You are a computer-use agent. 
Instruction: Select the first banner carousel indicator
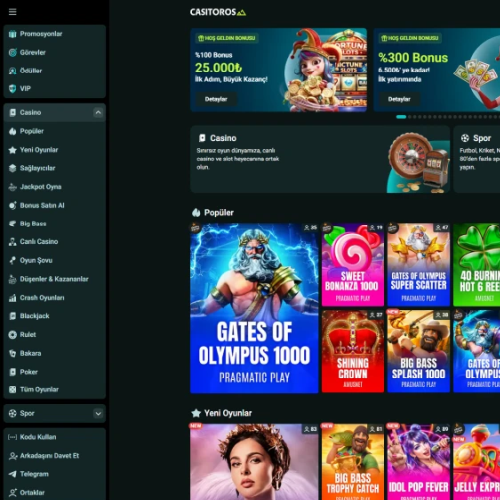pos(401,117)
